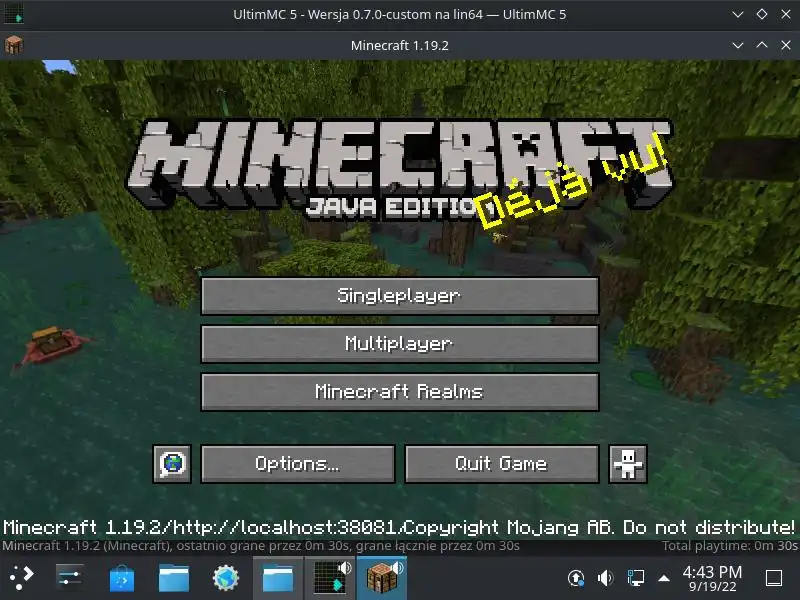Open Dolphin file manager pinned icon
Image resolution: width=800 pixels, height=600 pixels.
174,578
